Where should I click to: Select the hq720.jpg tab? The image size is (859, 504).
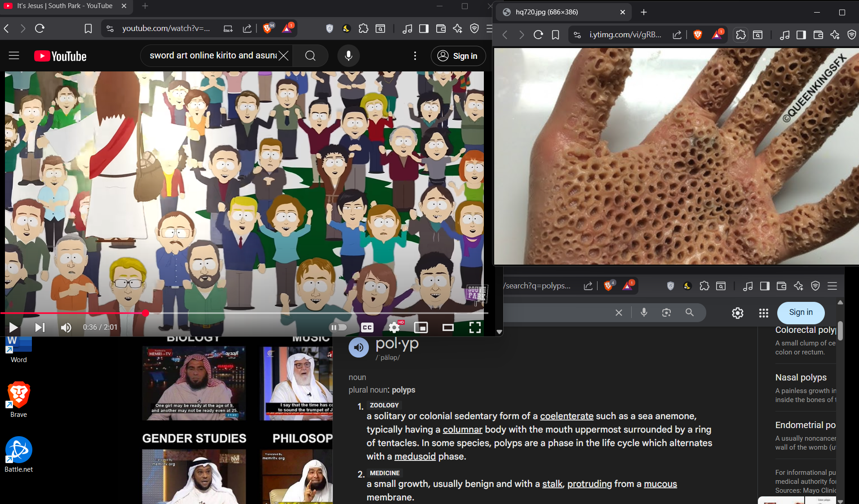563,12
